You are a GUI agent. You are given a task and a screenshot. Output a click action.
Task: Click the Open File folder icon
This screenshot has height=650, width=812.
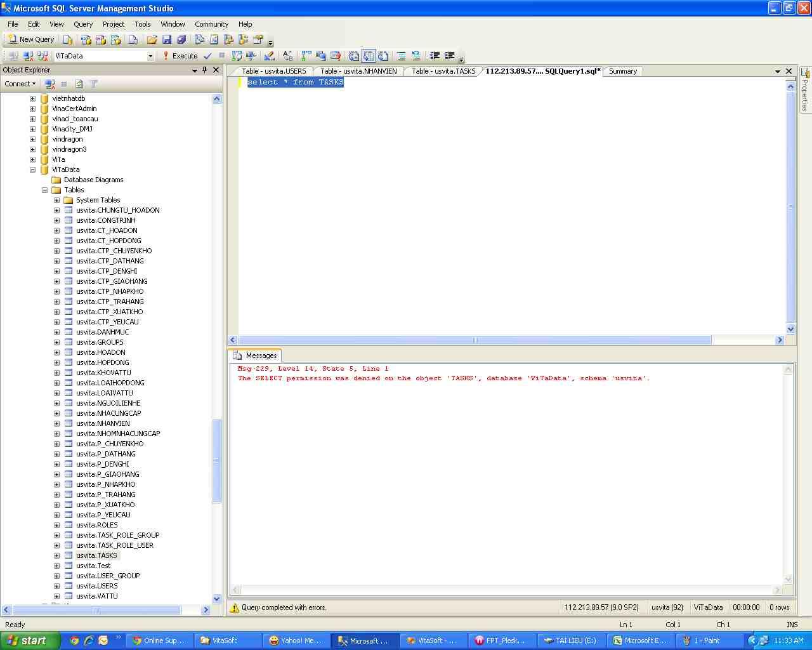tap(152, 39)
